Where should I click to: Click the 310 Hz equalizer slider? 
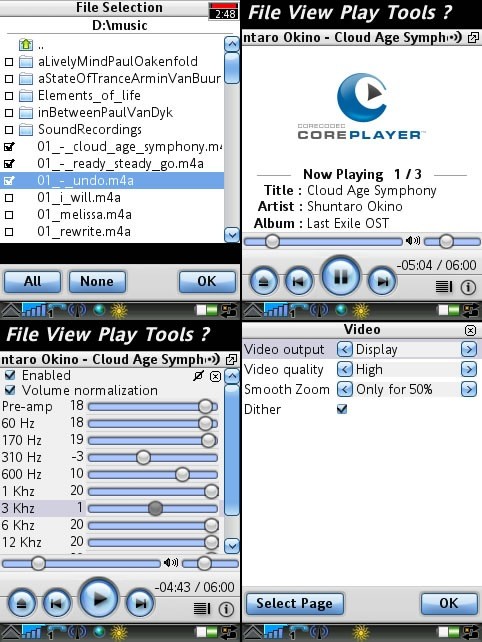coord(152,457)
